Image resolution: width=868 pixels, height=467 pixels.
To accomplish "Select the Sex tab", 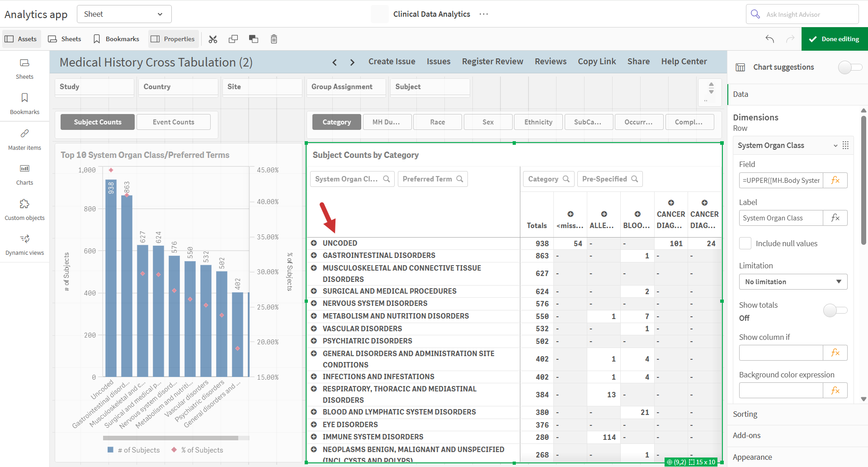I will pos(488,122).
